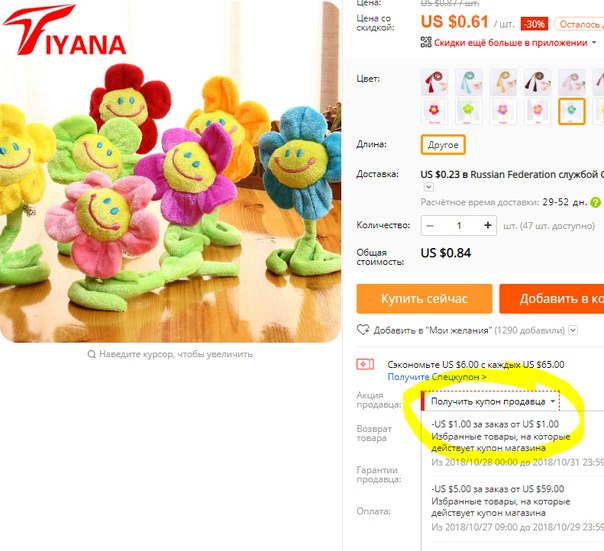The width and height of the screenshot is (604, 551).
Task: Expand the wishlist dropdown arrow
Action: tap(573, 330)
